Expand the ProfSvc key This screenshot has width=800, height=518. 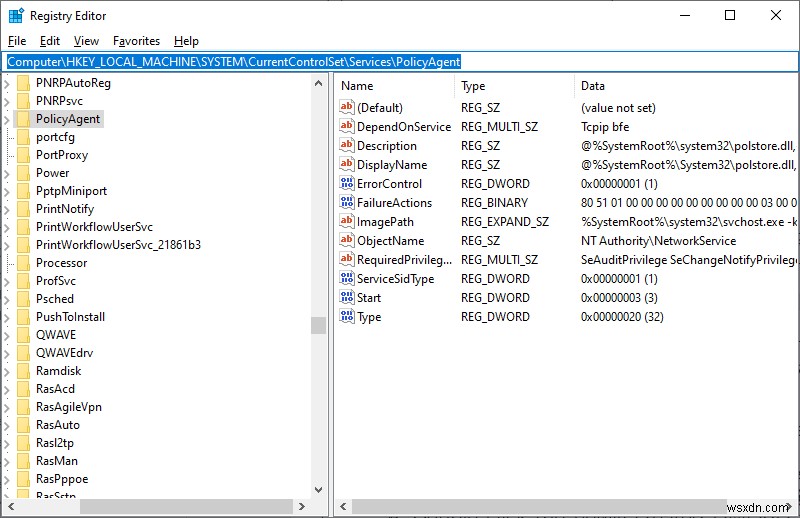(x=7, y=281)
